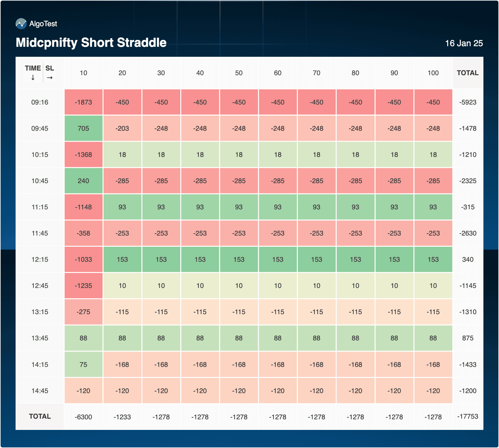Select the SL 10 column header
Viewport: 499px width, 448px height.
pyautogui.click(x=83, y=73)
